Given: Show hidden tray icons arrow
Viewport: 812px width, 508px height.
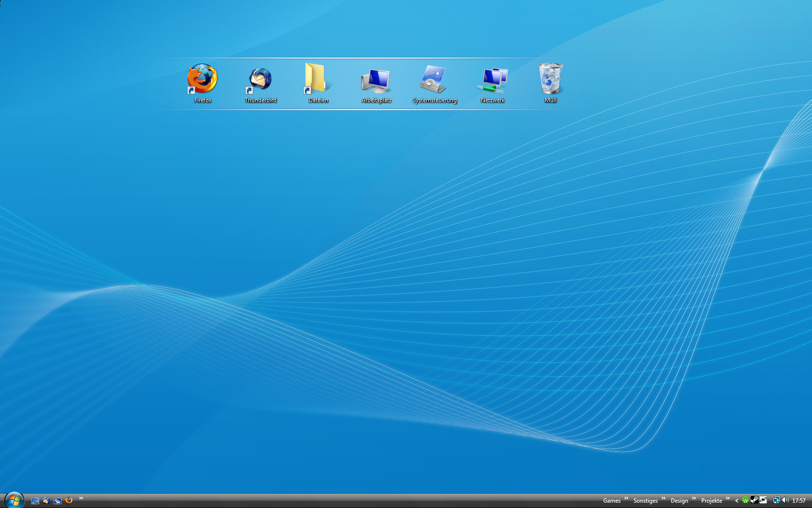Looking at the screenshot, I should tap(737, 501).
